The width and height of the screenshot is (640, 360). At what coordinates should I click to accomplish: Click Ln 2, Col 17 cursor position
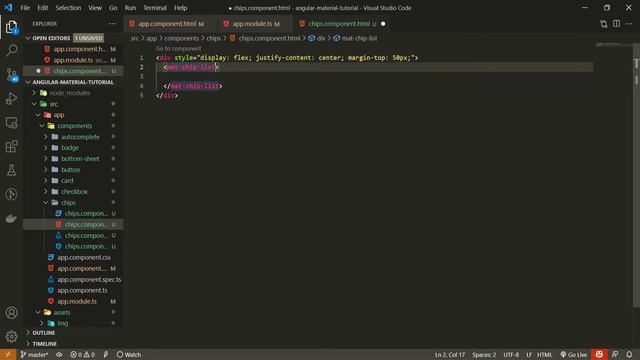pos(450,354)
